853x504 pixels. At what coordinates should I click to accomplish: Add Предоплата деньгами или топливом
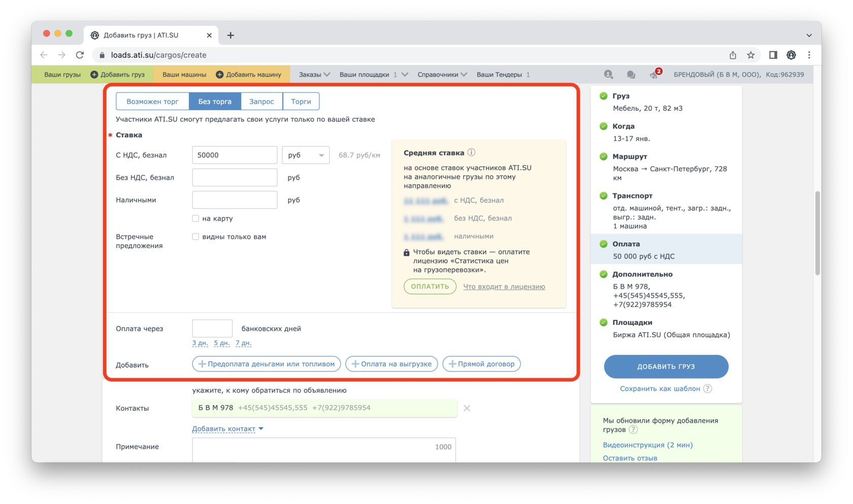tap(267, 364)
